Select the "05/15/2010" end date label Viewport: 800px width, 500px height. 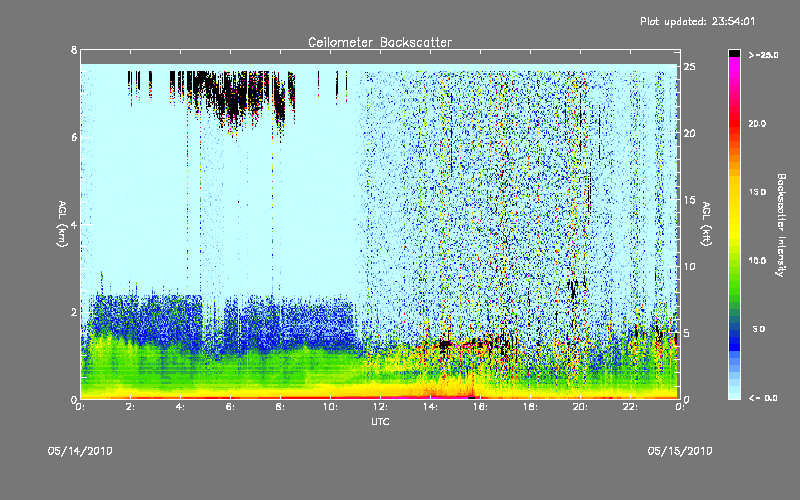[x=680, y=451]
